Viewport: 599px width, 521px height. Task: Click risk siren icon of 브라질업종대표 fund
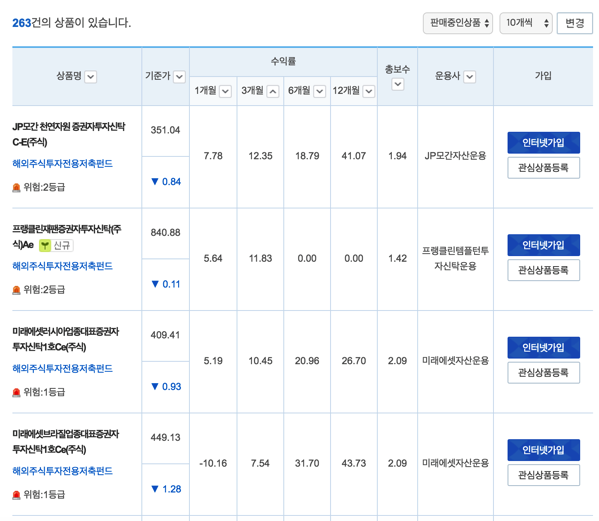coord(16,495)
